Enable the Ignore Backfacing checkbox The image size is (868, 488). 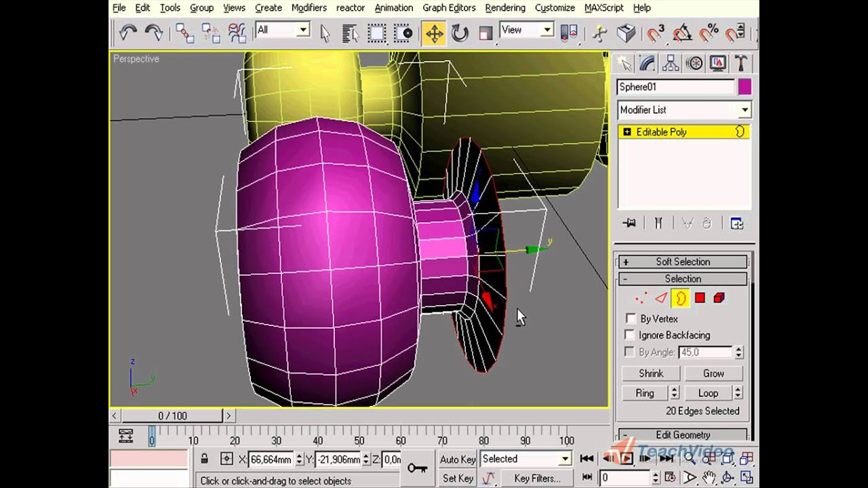(x=631, y=335)
